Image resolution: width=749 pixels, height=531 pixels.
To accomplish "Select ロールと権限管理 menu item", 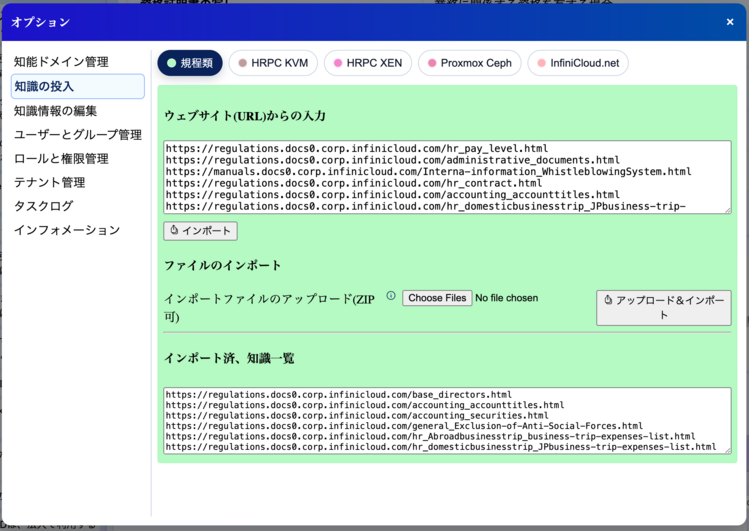I will [61, 159].
